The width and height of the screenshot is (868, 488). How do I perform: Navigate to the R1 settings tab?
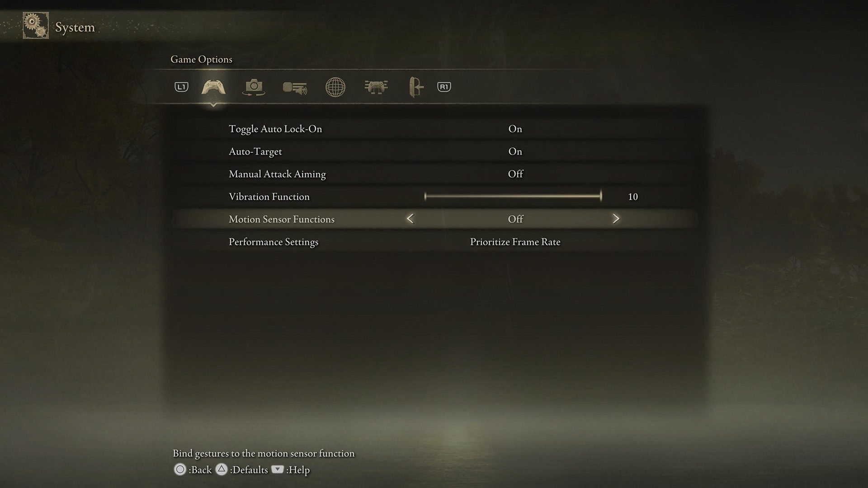tap(443, 86)
